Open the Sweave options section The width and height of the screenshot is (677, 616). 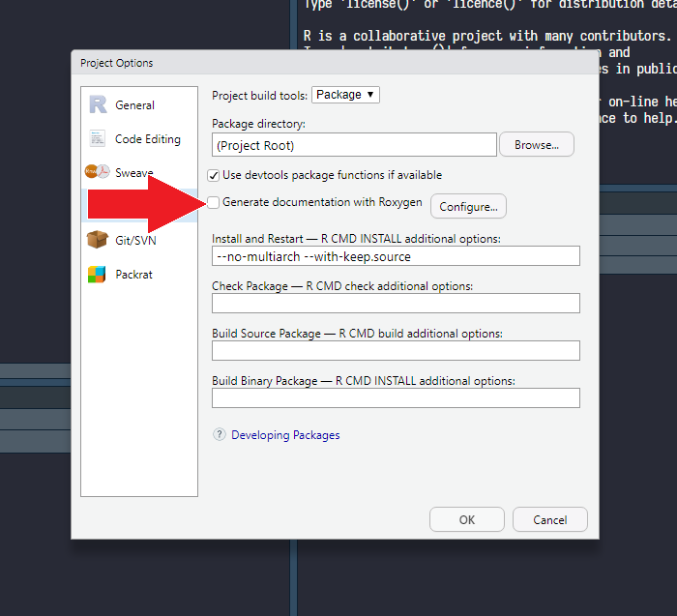[133, 172]
